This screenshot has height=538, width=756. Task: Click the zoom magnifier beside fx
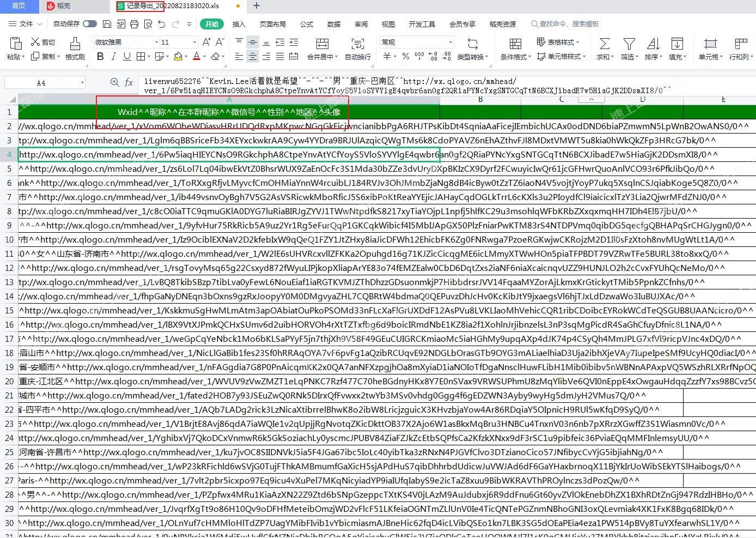tap(114, 82)
